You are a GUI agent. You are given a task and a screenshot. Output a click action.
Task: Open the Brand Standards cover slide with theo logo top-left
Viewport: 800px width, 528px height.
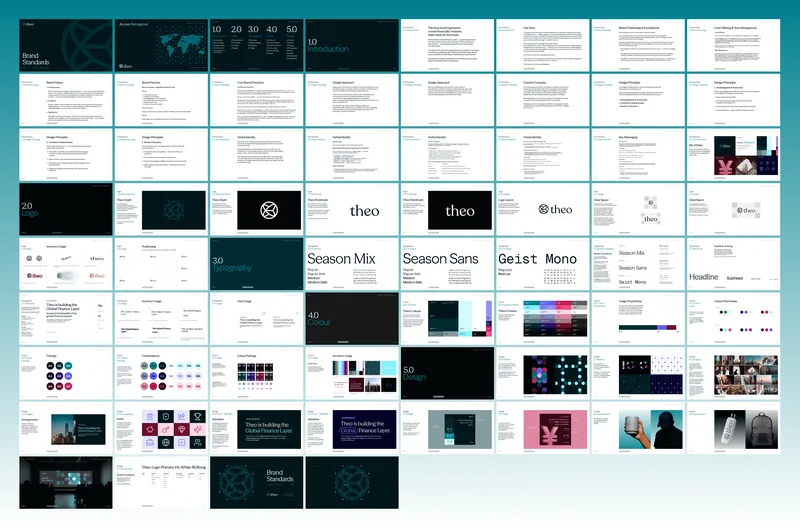66,45
